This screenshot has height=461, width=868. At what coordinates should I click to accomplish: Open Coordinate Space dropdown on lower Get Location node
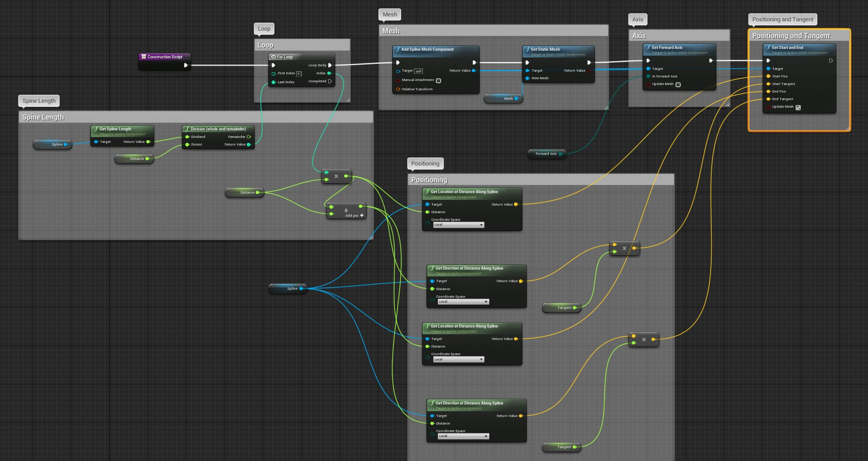(x=458, y=359)
